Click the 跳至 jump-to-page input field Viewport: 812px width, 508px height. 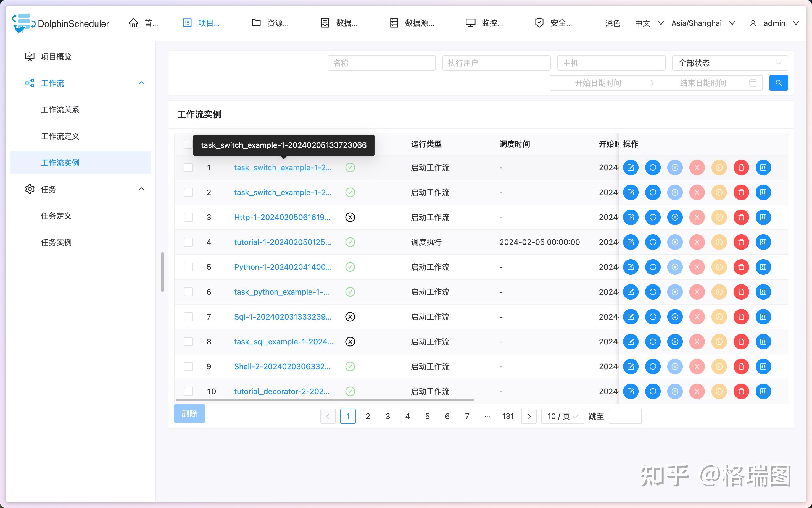click(625, 416)
